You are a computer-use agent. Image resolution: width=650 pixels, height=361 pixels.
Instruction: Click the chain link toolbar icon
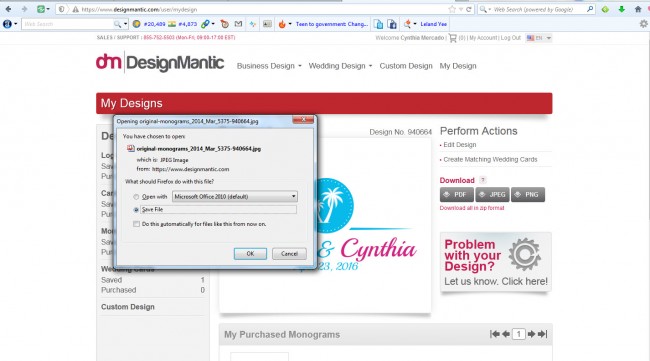205,24
